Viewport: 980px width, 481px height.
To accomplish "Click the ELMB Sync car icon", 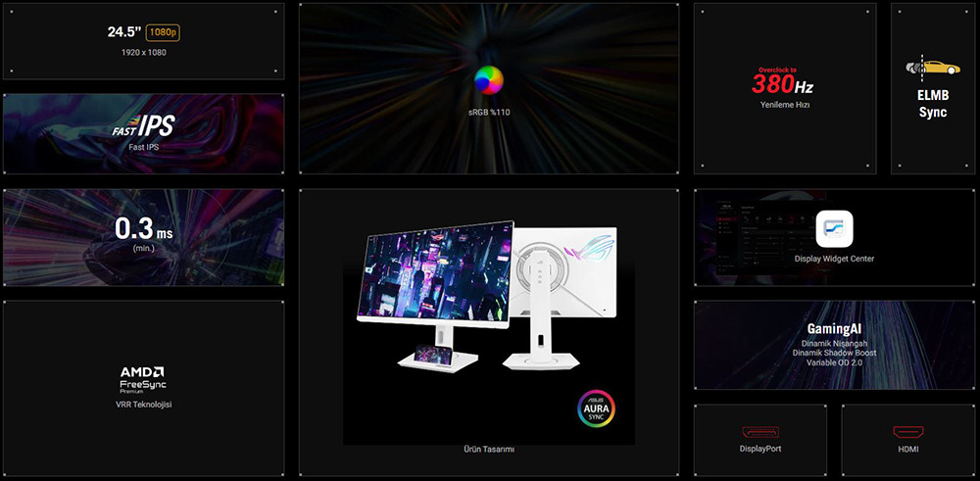I will 932,68.
